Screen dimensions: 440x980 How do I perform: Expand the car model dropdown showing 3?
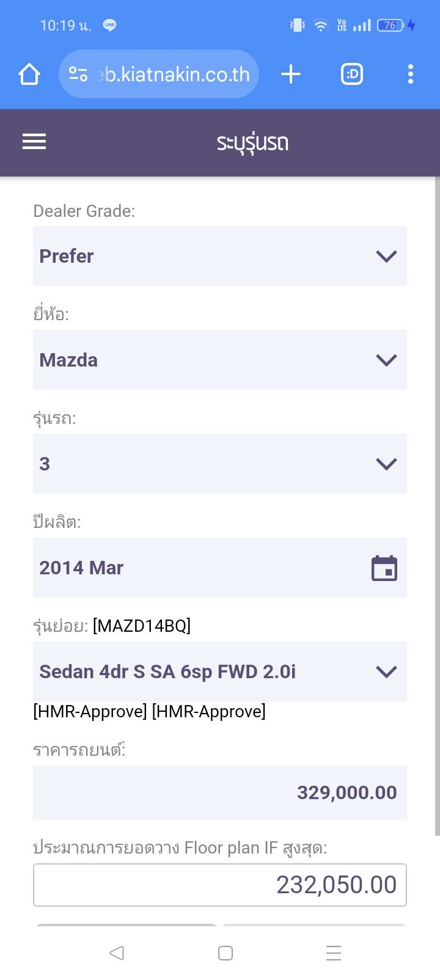[x=220, y=464]
